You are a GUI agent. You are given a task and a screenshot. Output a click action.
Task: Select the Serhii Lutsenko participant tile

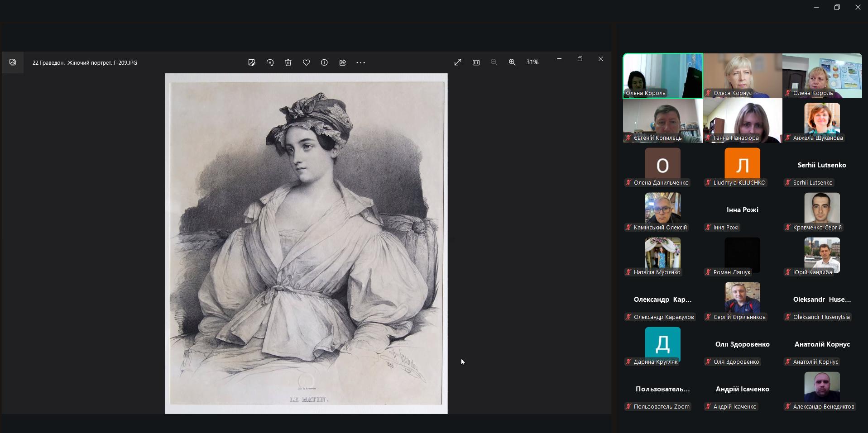(822, 166)
